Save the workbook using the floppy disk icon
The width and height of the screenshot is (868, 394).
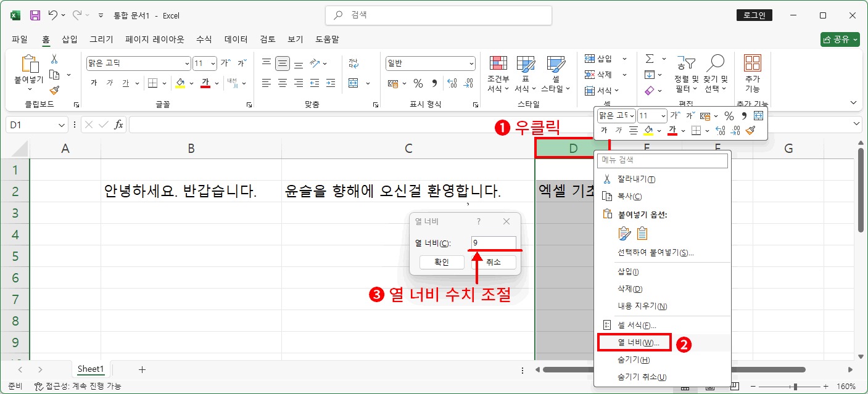[35, 15]
